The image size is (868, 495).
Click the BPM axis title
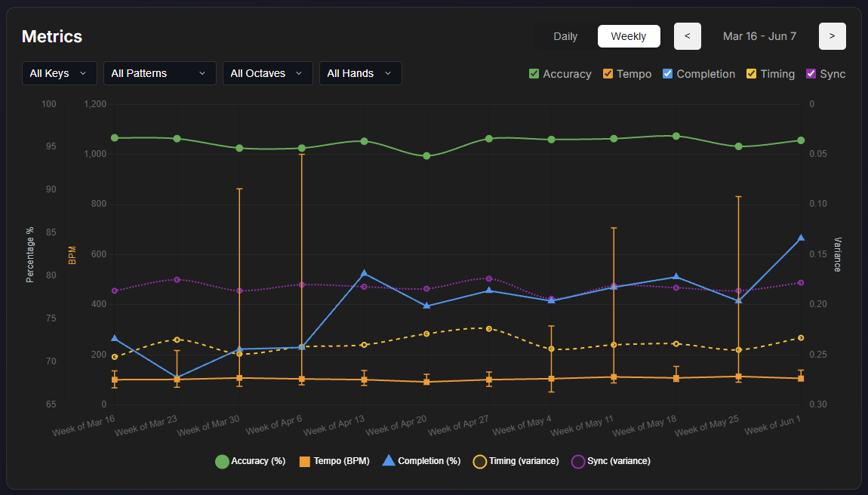[72, 255]
